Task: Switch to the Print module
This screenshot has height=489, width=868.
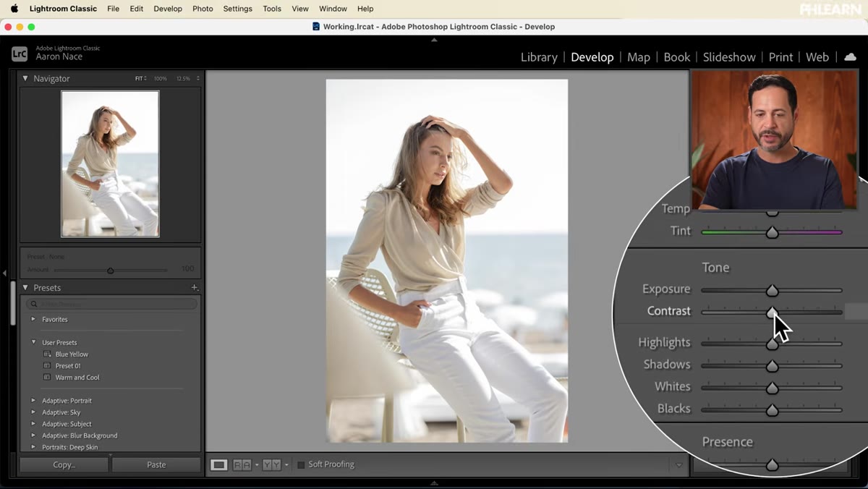Action: [780, 57]
